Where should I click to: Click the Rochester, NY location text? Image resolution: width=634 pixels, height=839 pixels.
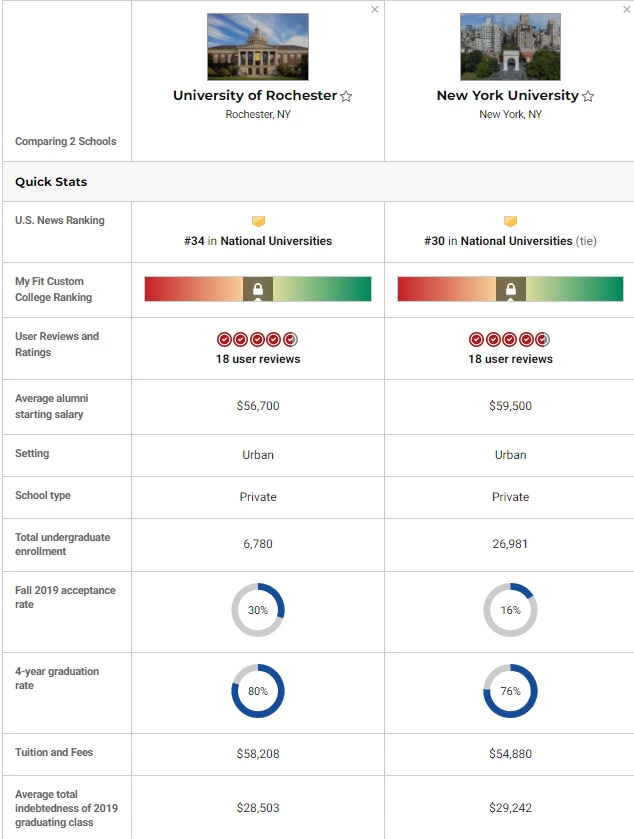tap(258, 115)
